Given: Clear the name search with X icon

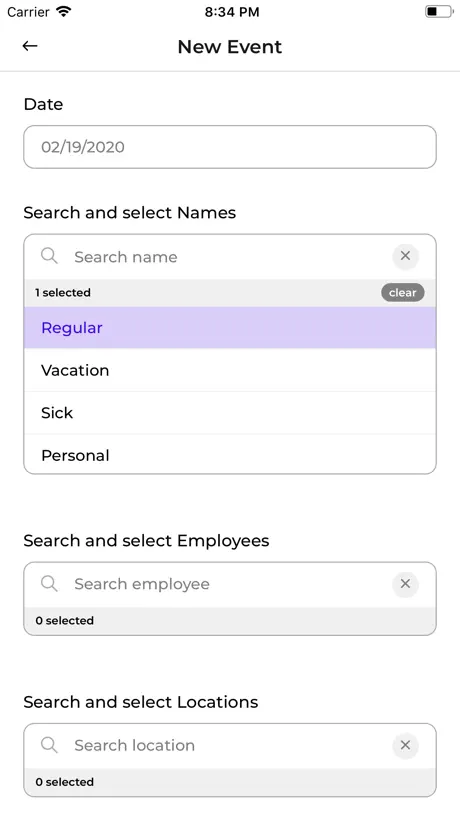Looking at the screenshot, I should tap(405, 256).
